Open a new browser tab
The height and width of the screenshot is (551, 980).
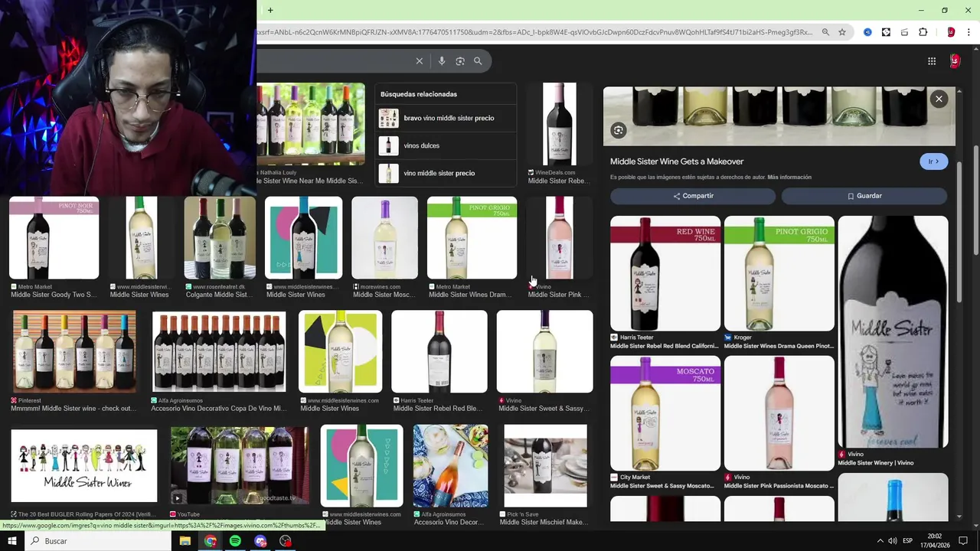coord(270,10)
